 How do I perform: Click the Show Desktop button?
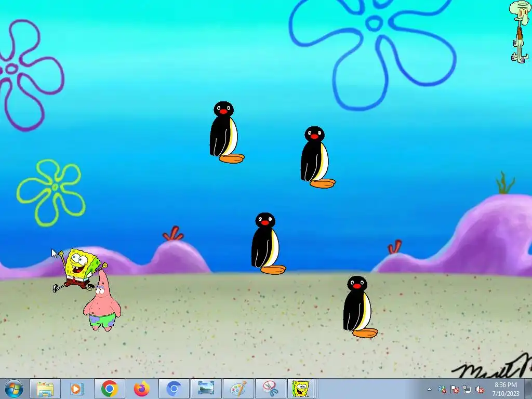tap(528, 389)
